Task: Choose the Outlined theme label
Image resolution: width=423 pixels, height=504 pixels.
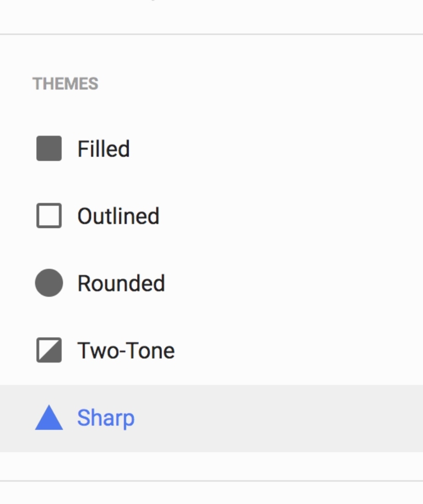Action: tap(118, 216)
